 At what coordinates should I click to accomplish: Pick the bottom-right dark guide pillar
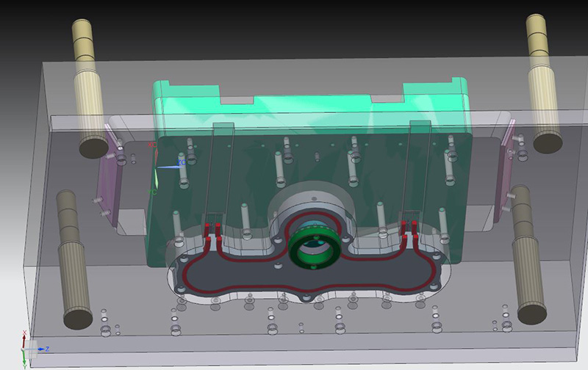click(528, 254)
